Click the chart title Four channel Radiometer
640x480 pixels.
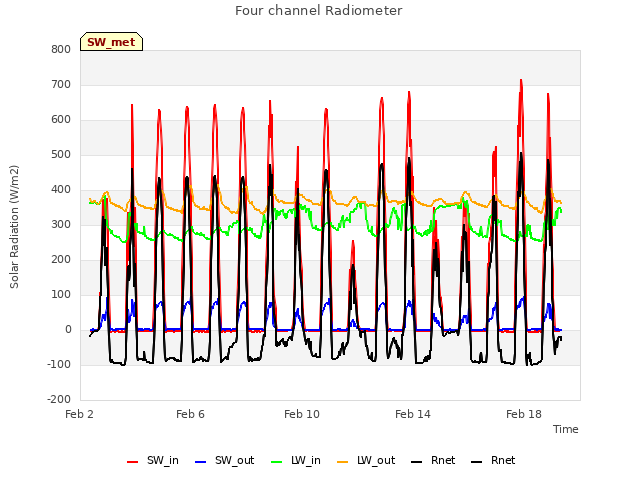pyautogui.click(x=318, y=11)
